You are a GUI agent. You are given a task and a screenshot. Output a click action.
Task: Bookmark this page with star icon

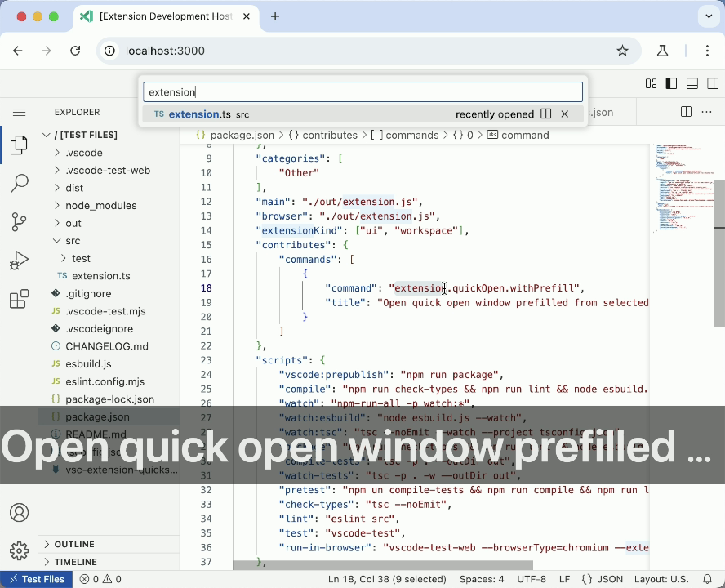click(x=622, y=51)
